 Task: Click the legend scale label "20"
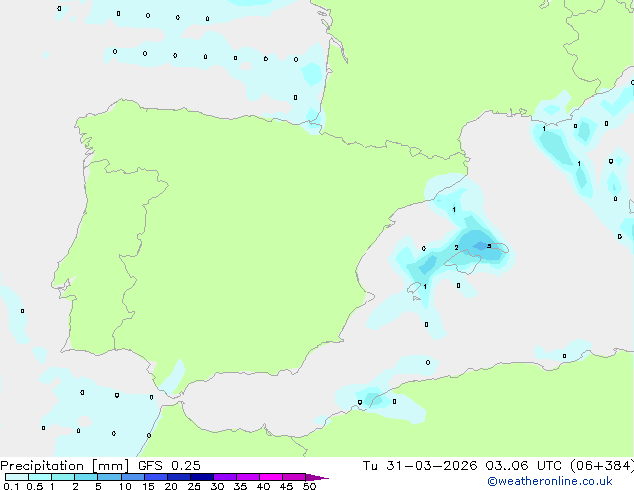point(171,486)
